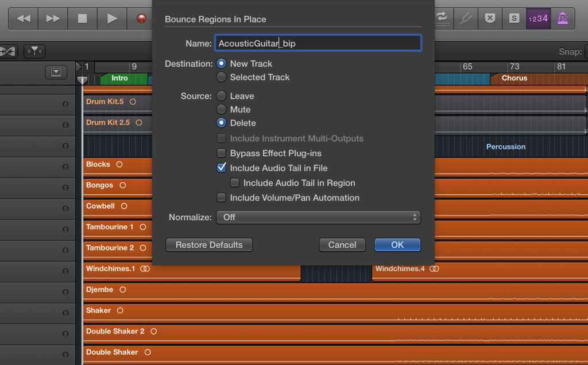This screenshot has width=588, height=365.
Task: Select the Double Shaker 2 region name
Action: [x=115, y=332]
